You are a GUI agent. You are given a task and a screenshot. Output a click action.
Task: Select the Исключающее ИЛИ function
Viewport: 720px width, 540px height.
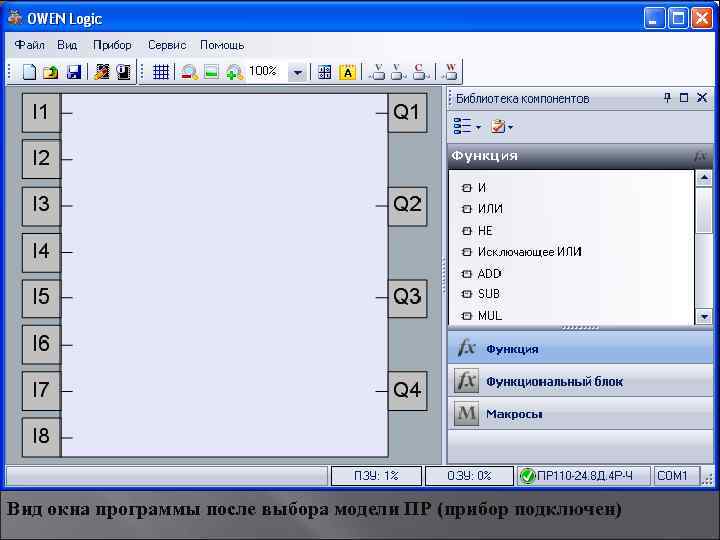tap(522, 252)
